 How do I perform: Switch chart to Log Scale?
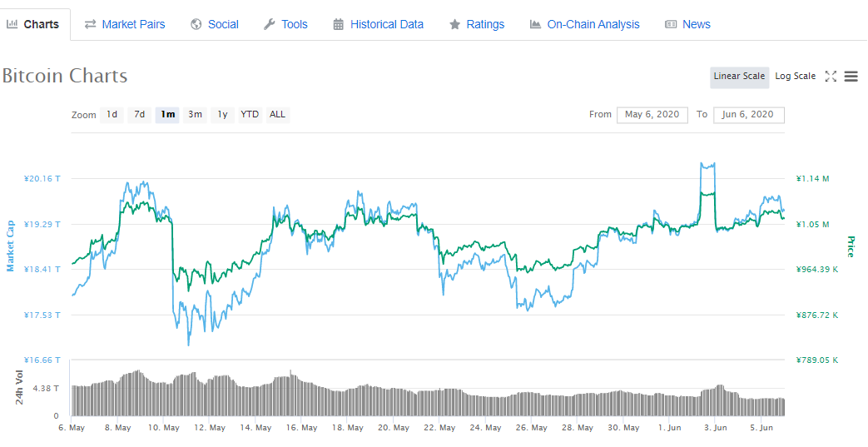pyautogui.click(x=796, y=77)
